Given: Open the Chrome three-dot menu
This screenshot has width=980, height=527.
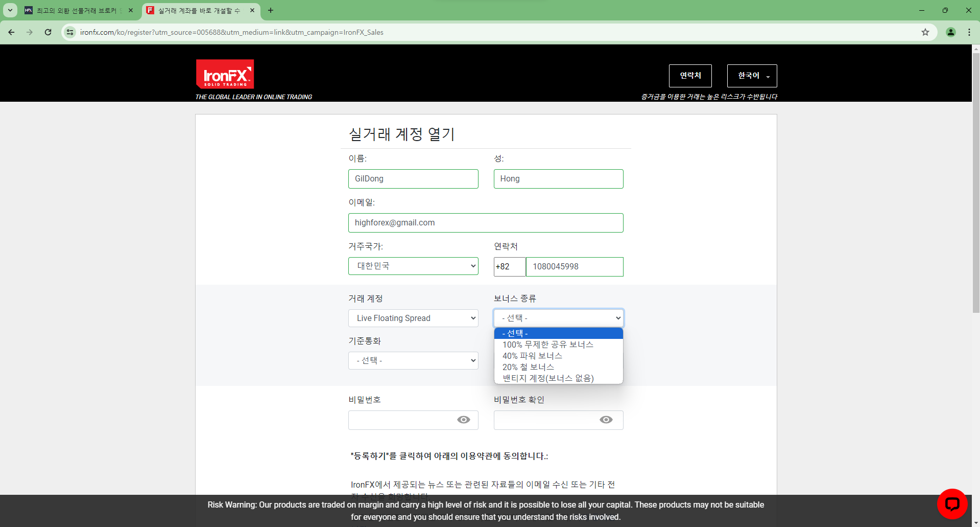Looking at the screenshot, I should [x=969, y=32].
